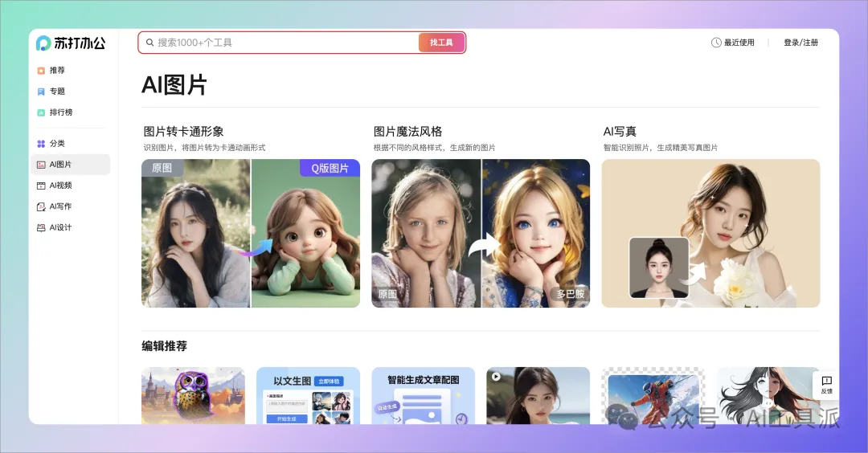
Task: Click the 登录/注册 link
Action: (800, 43)
